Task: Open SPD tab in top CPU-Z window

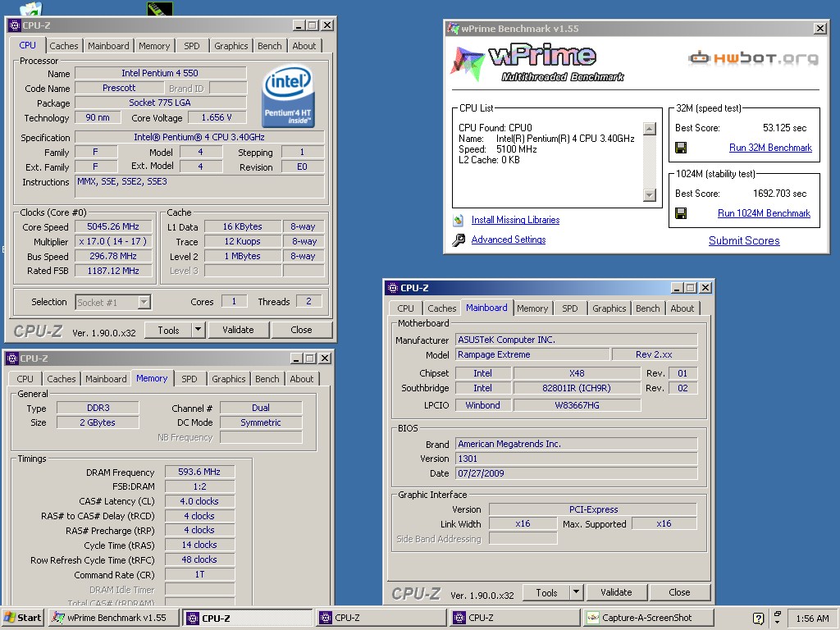Action: click(192, 46)
